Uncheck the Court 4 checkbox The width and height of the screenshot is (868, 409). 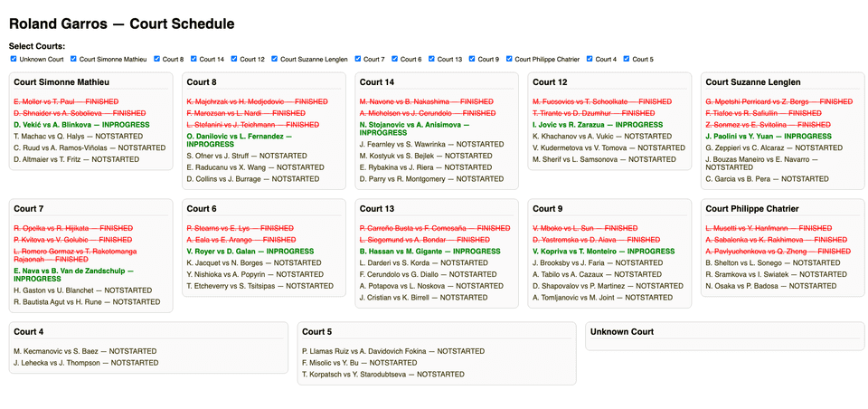click(590, 60)
